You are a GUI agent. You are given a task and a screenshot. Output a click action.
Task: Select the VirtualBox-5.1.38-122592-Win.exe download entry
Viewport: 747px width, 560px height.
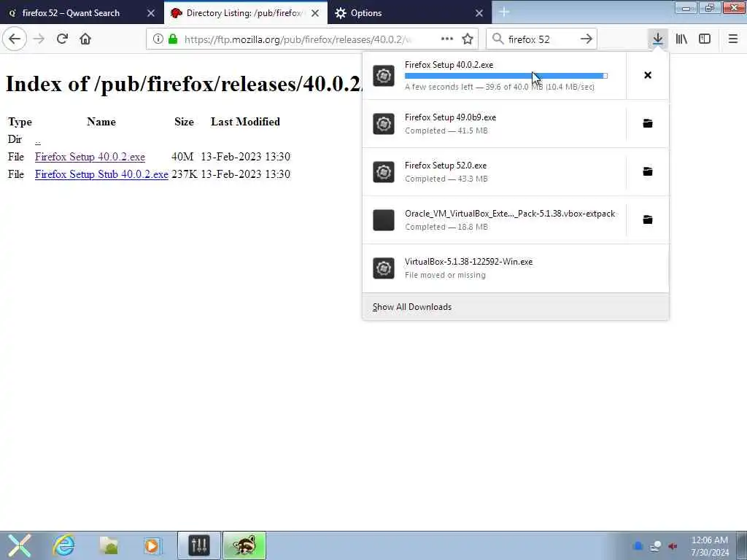[x=516, y=268]
